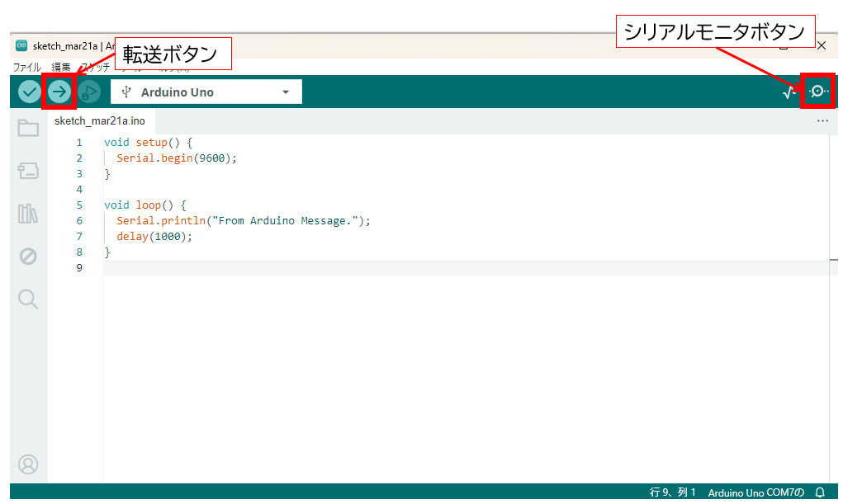Open the notifications bell in status bar
Screen dimensions: 843x504
click(x=820, y=492)
